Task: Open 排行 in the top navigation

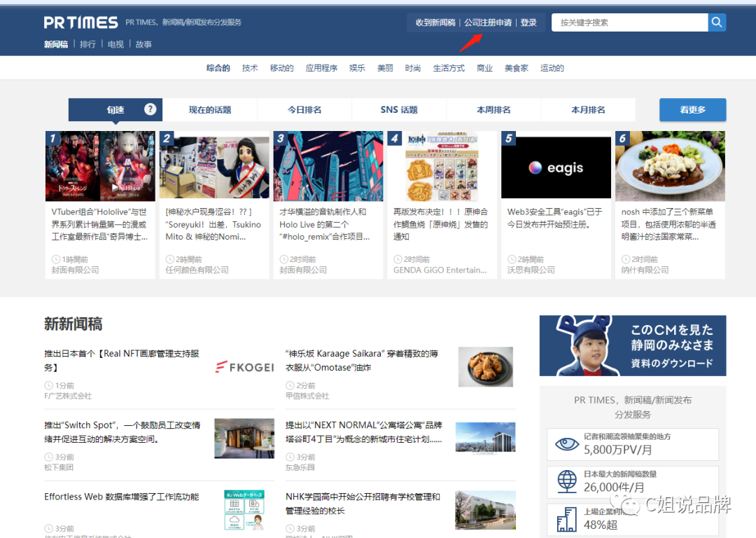Action: pyautogui.click(x=87, y=43)
